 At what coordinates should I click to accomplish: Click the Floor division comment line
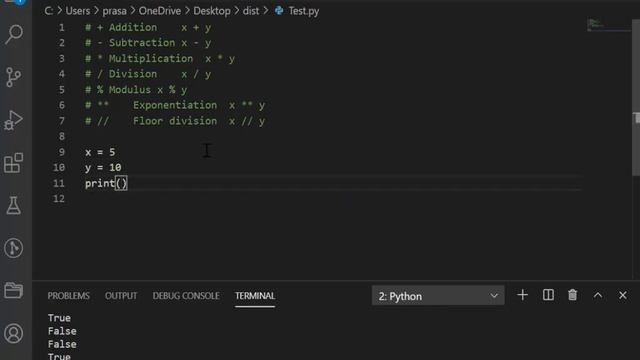(175, 121)
